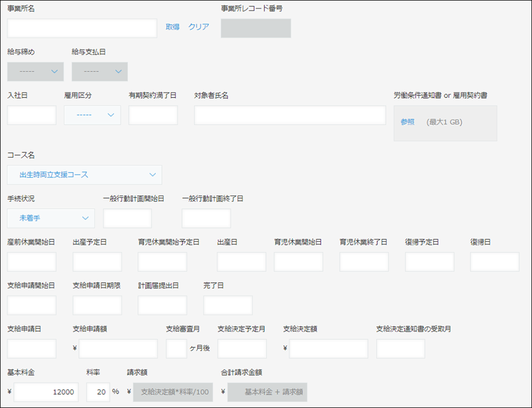The width and height of the screenshot is (532, 408).
Task: Click the 入社日 date field
Action: tap(31, 115)
